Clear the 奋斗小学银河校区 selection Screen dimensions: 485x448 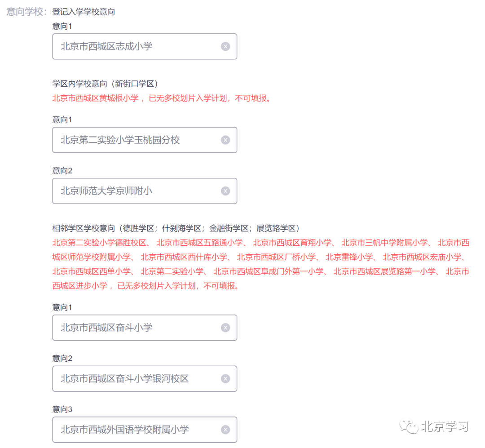point(225,379)
